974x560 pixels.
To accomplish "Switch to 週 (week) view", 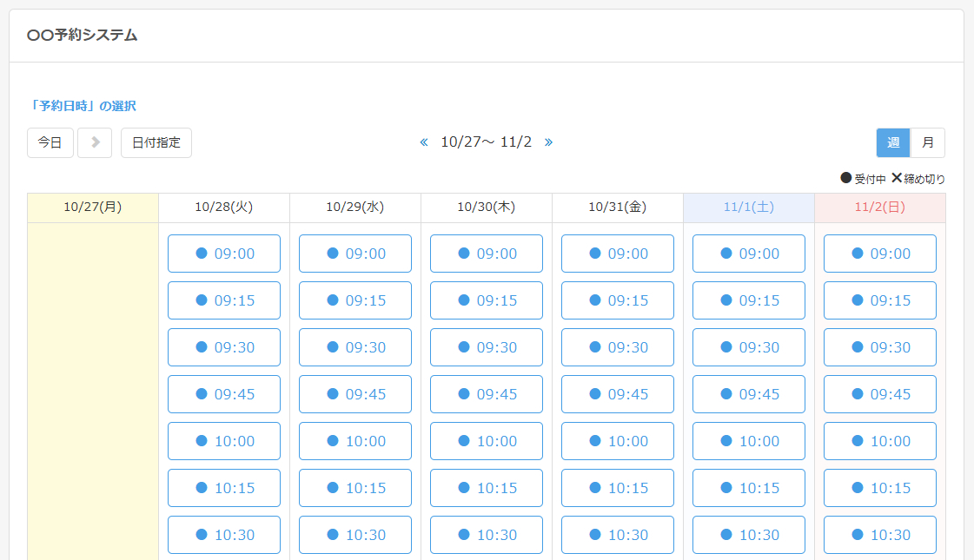I will [893, 143].
